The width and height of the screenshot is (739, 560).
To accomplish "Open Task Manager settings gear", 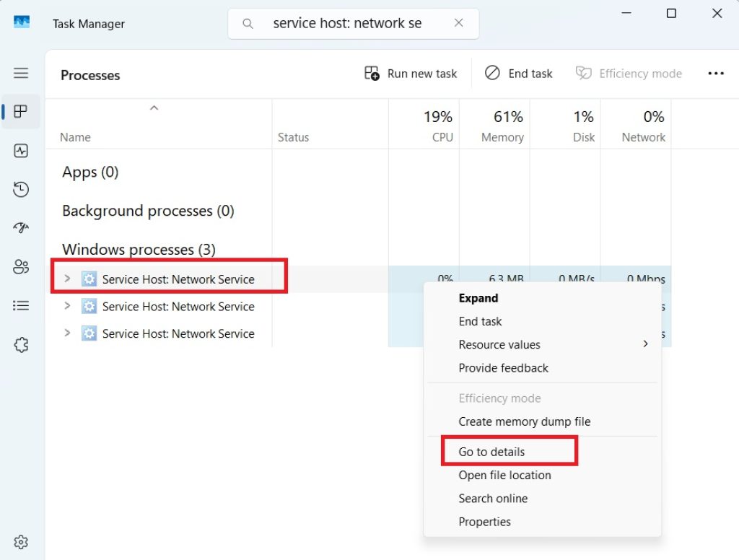I will point(21,542).
